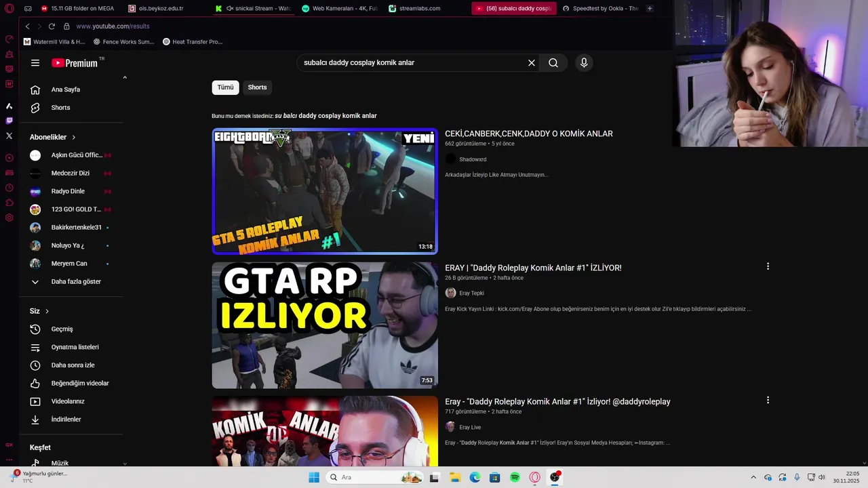The image size is (868, 488).
Task: Open the Eray Live channel link
Action: [470, 428]
